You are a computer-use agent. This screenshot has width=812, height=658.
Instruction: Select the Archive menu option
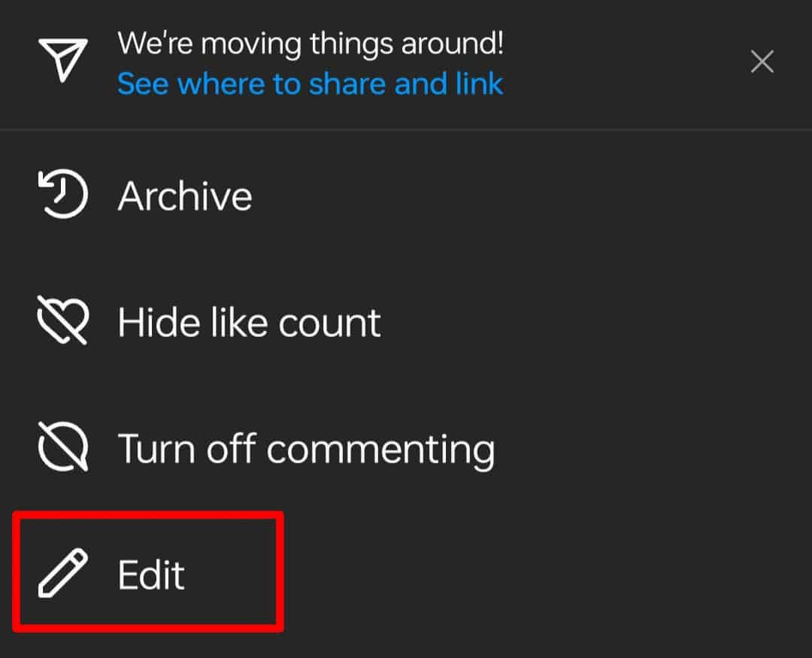pyautogui.click(x=185, y=196)
